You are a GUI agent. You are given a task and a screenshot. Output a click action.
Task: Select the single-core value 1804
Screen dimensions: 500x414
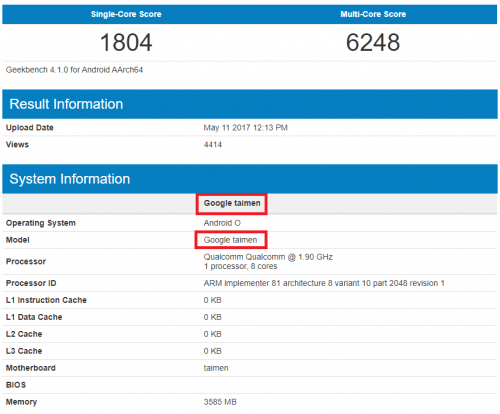tap(126, 42)
